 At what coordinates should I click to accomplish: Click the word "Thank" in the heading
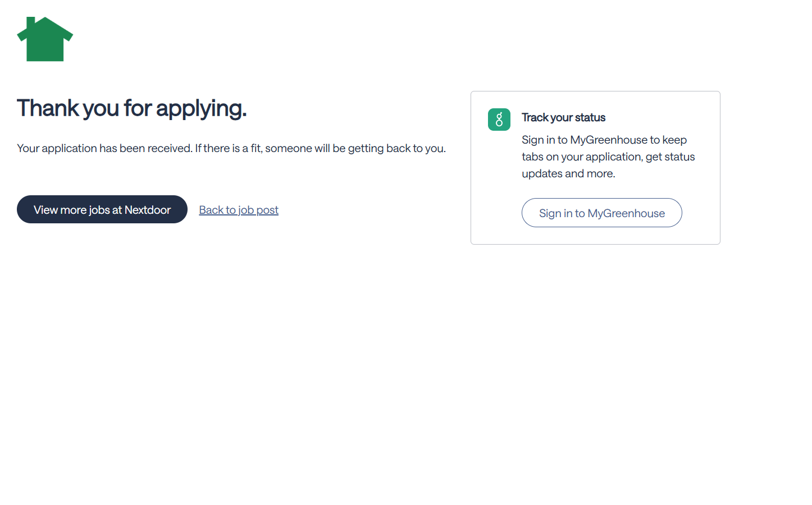[x=48, y=108]
